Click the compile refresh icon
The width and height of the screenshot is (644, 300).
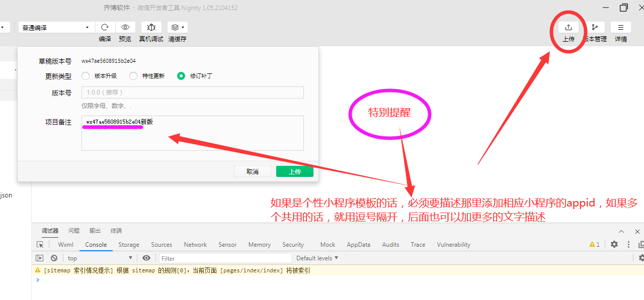click(105, 27)
